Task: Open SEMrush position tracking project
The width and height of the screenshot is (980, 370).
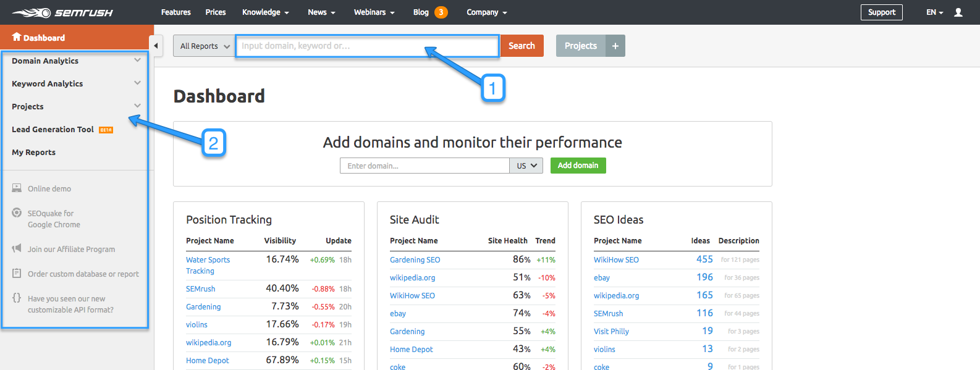Action: coord(201,288)
